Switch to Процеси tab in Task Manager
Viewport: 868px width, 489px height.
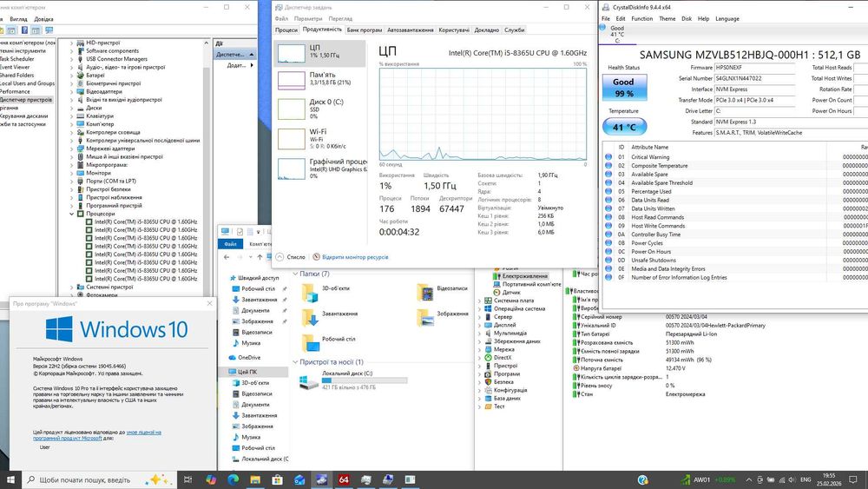(x=286, y=30)
